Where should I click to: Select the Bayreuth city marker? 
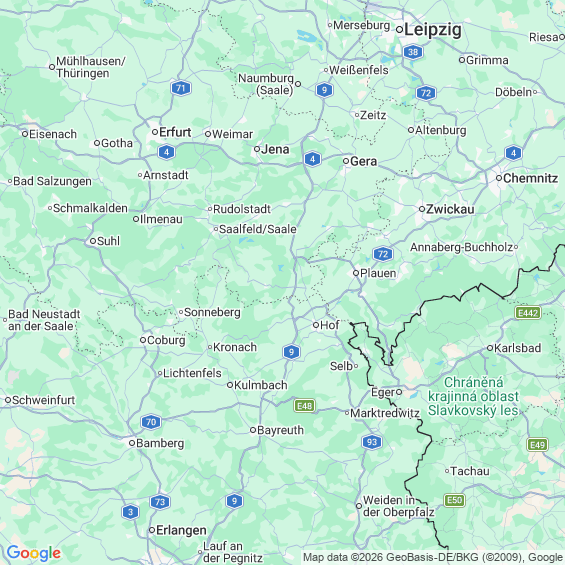click(253, 430)
